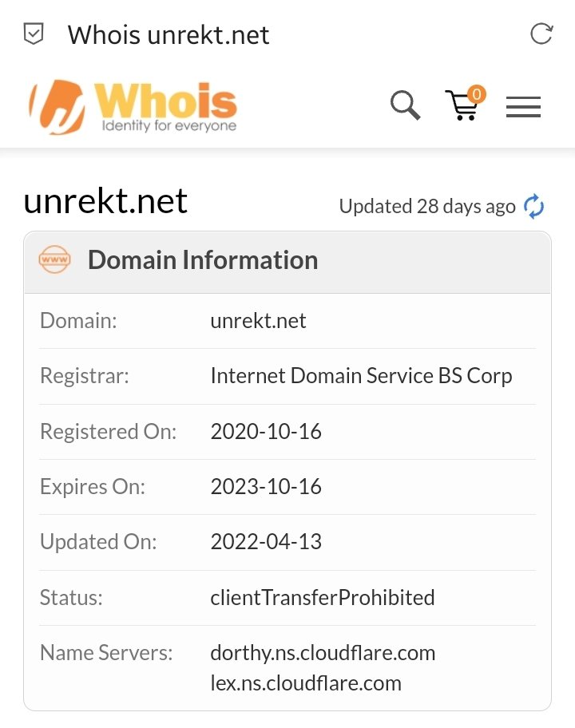Tap the browser shield security icon
The image size is (575, 728).
tap(34, 34)
